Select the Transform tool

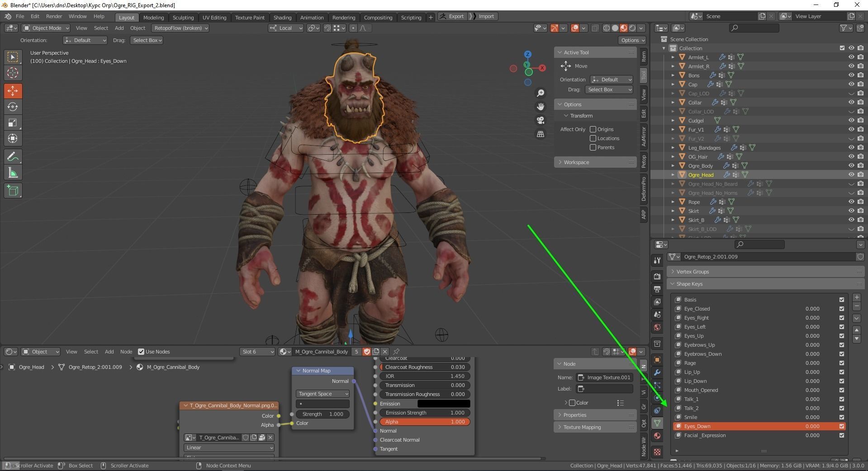[13, 138]
